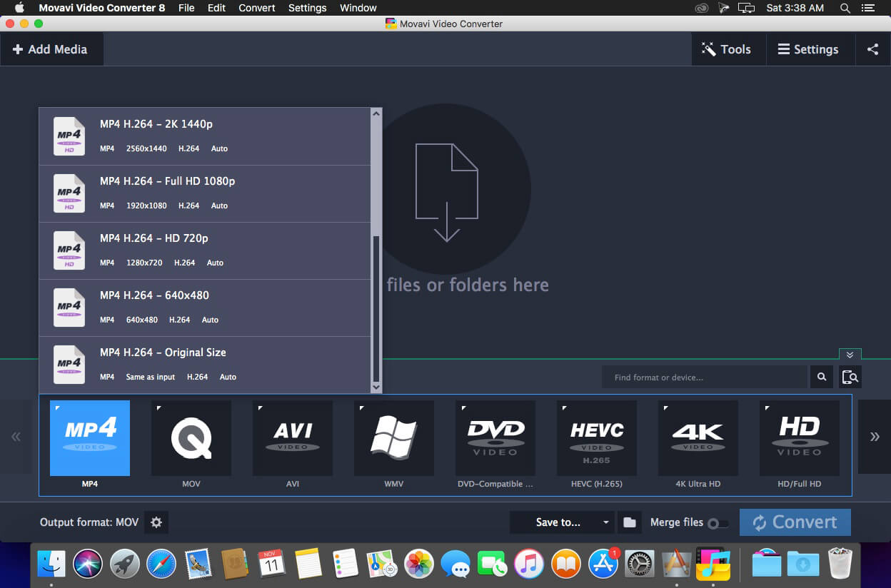Enable the Merge files toggle
This screenshot has width=891, height=588.
(719, 522)
